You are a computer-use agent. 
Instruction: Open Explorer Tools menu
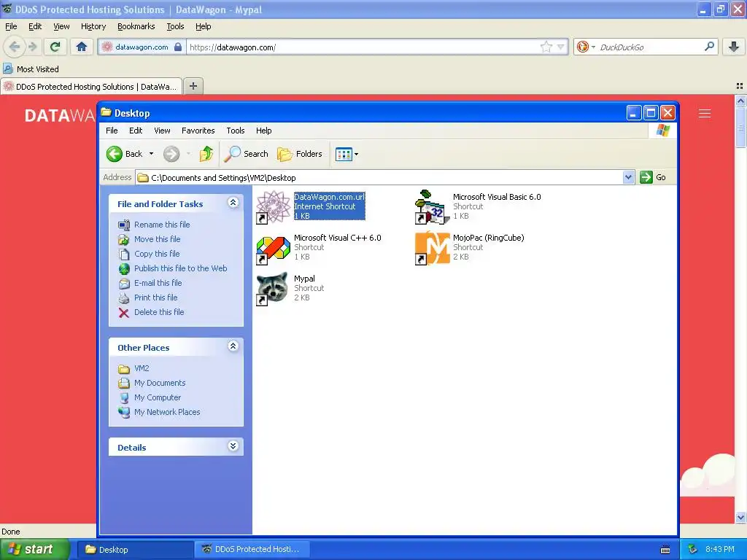(236, 131)
